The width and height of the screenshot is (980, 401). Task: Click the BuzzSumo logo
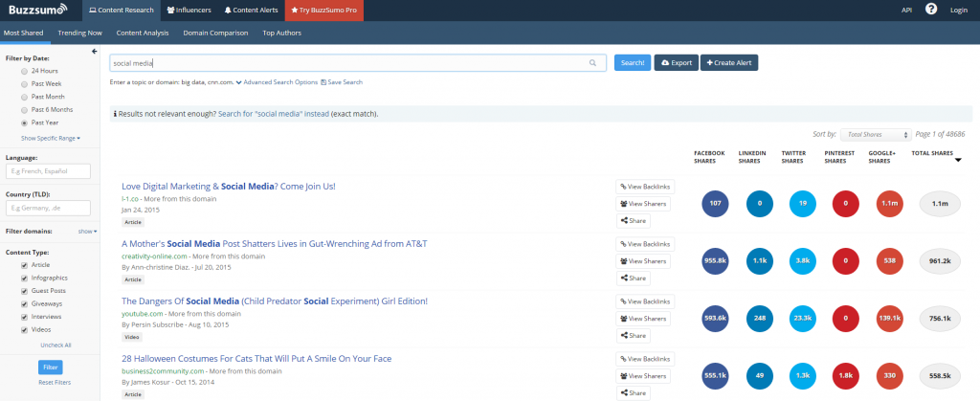pyautogui.click(x=38, y=10)
